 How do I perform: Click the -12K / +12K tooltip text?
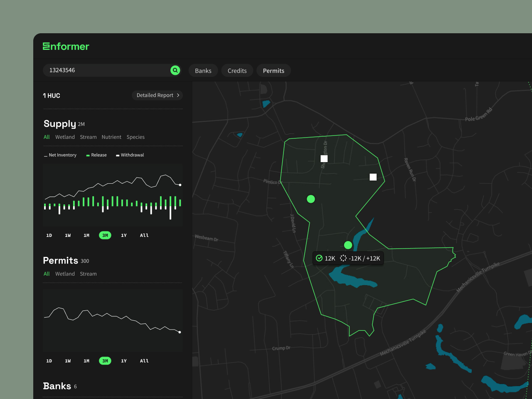tap(365, 259)
